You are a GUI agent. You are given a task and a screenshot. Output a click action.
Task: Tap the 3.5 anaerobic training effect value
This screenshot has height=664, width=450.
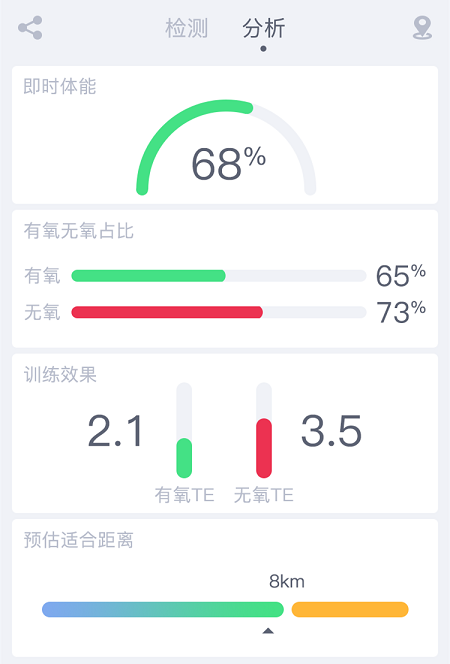click(x=331, y=431)
